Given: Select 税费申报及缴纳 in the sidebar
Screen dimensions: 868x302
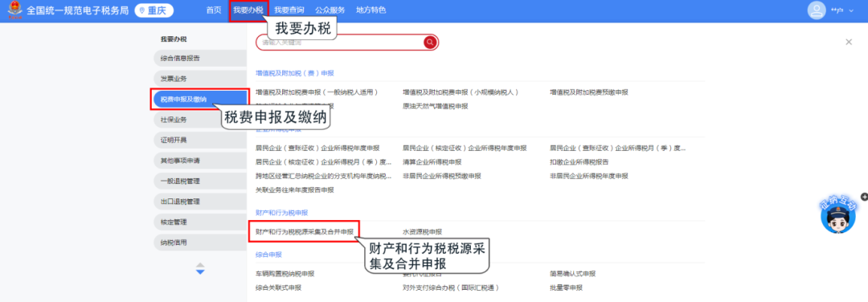Looking at the screenshot, I should coord(200,99).
